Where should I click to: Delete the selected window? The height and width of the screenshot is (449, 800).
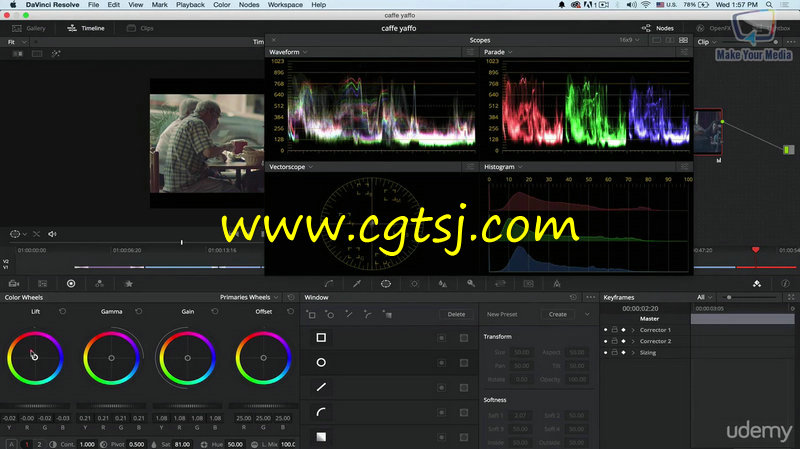pos(456,314)
